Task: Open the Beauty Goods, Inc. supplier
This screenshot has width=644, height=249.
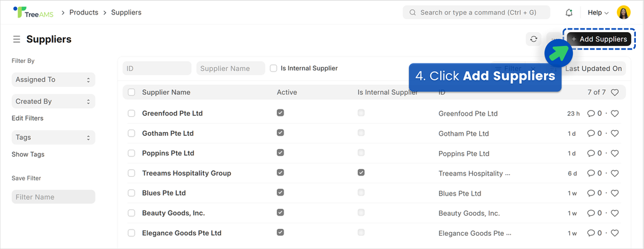Action: click(174, 213)
